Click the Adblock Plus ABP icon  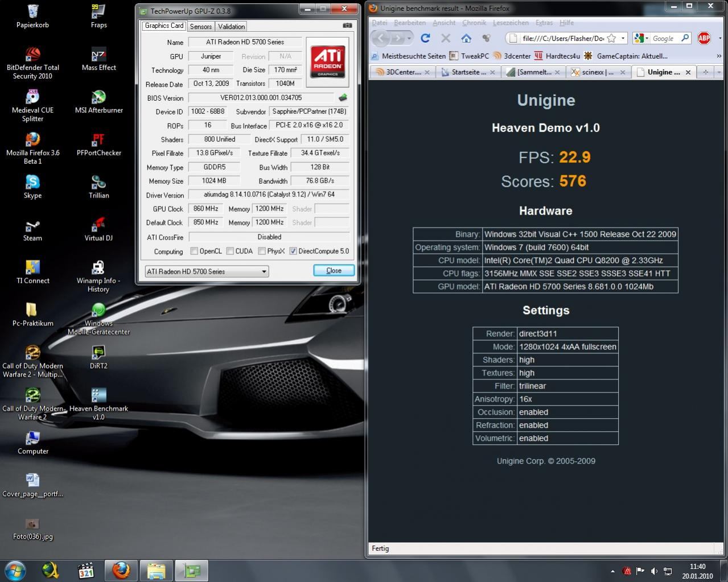(x=704, y=38)
